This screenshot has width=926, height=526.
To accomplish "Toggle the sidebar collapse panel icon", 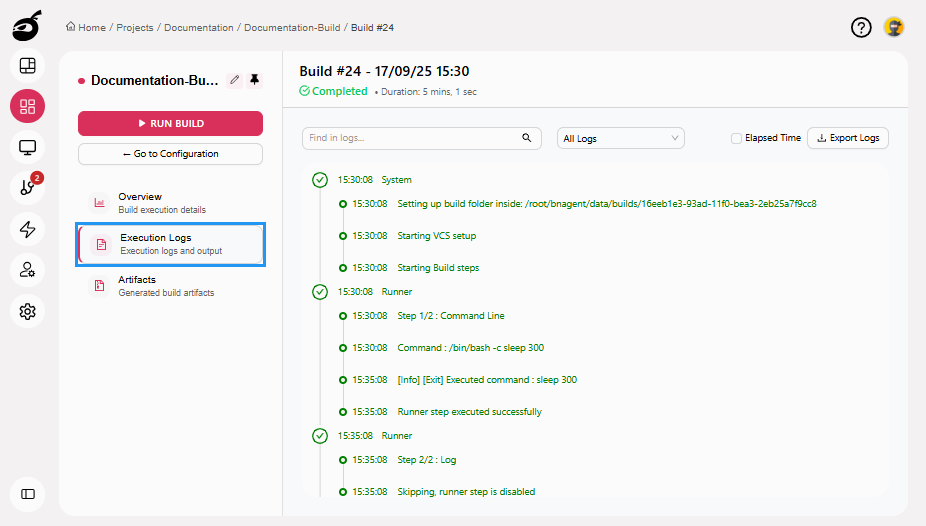I will point(27,494).
